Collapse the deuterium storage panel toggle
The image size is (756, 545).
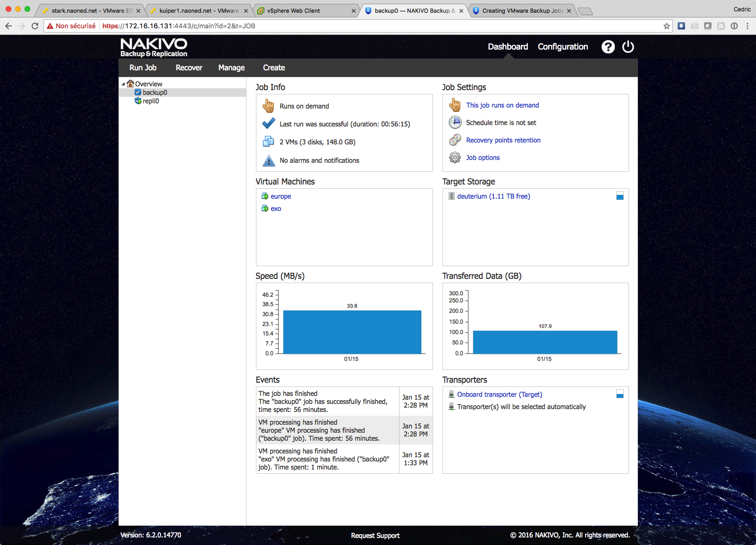click(620, 196)
